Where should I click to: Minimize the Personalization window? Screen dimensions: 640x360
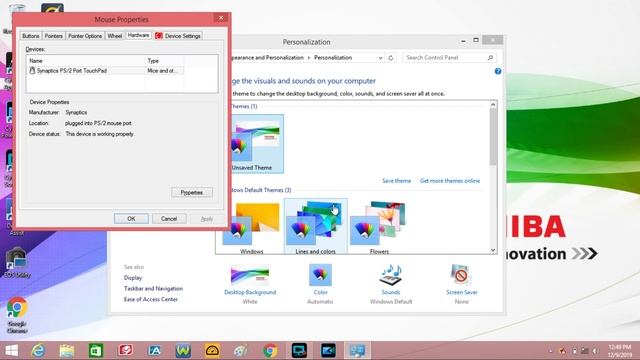(x=463, y=40)
